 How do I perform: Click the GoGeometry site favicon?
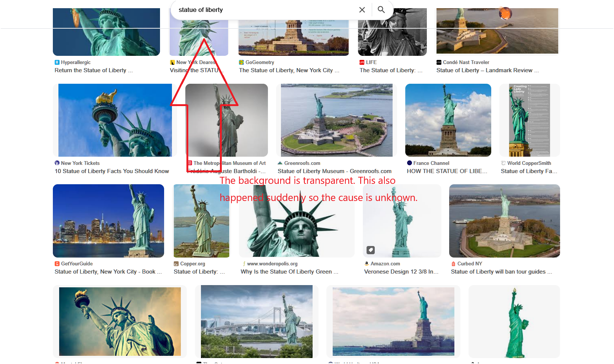[242, 63]
